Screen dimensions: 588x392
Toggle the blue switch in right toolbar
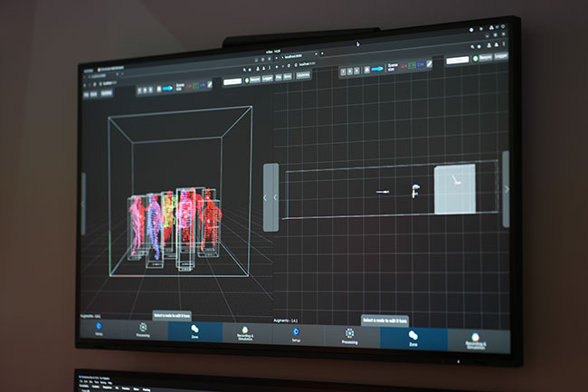click(x=375, y=67)
